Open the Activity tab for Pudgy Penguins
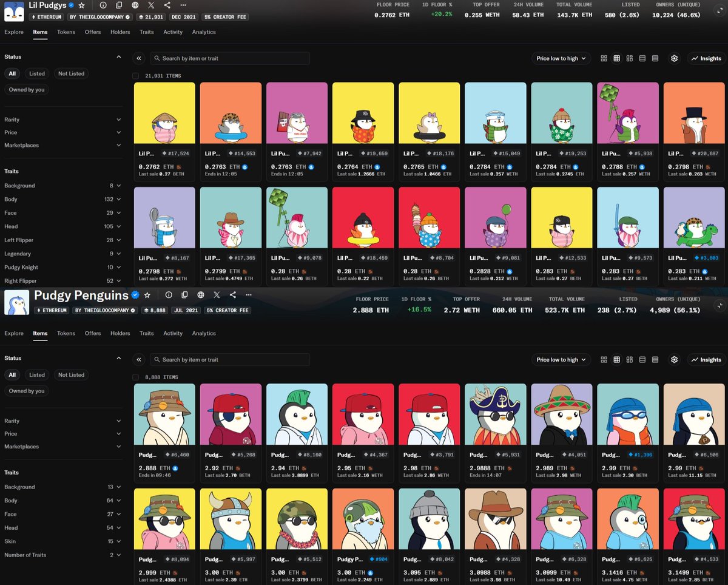The image size is (728, 585). tap(173, 333)
